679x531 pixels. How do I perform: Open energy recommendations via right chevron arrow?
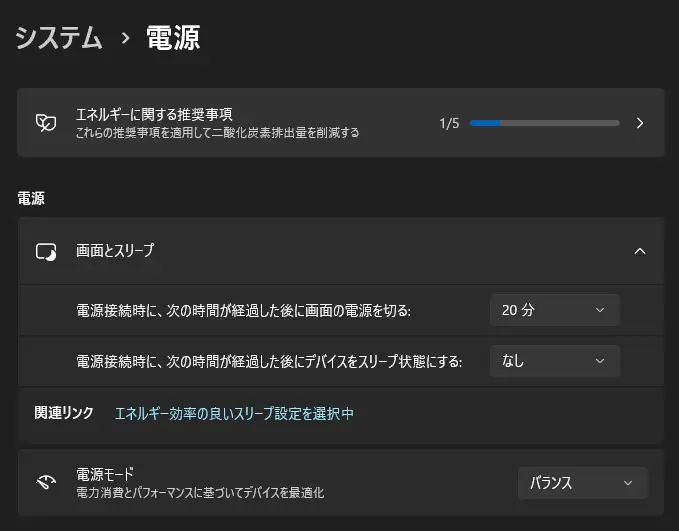640,123
